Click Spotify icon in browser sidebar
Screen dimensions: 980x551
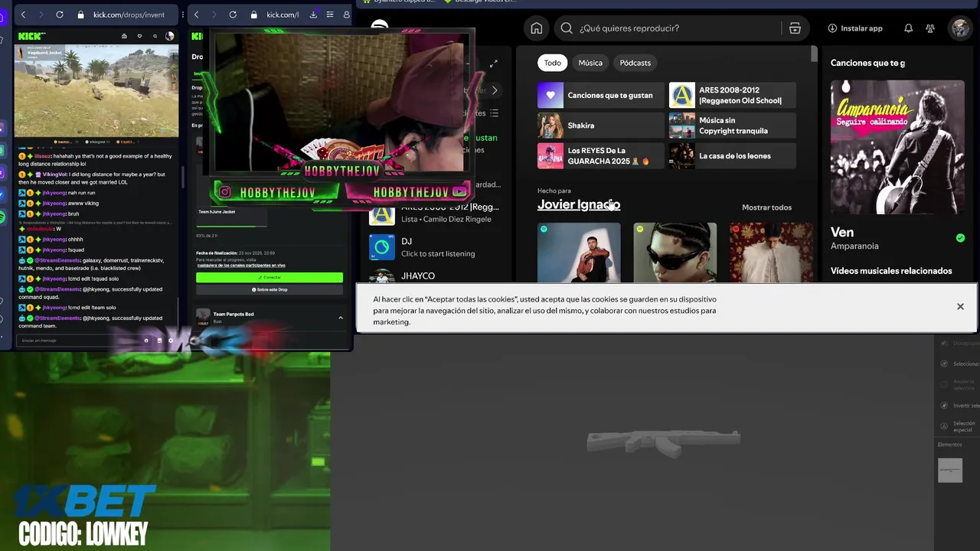pos(2,218)
